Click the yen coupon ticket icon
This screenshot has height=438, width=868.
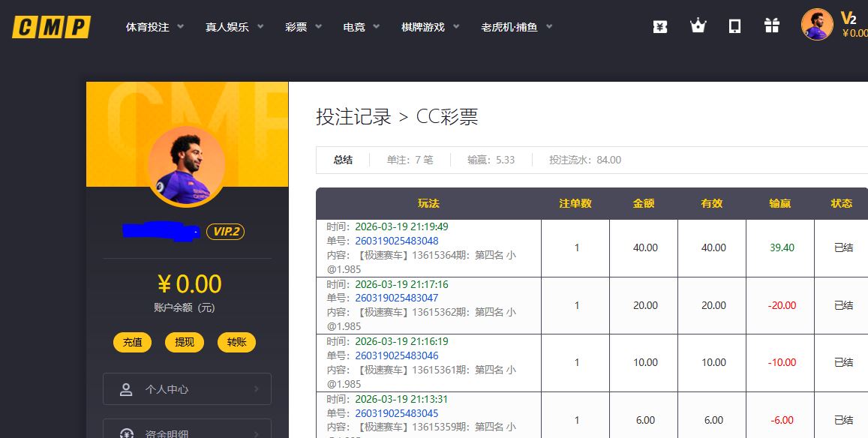pyautogui.click(x=660, y=26)
